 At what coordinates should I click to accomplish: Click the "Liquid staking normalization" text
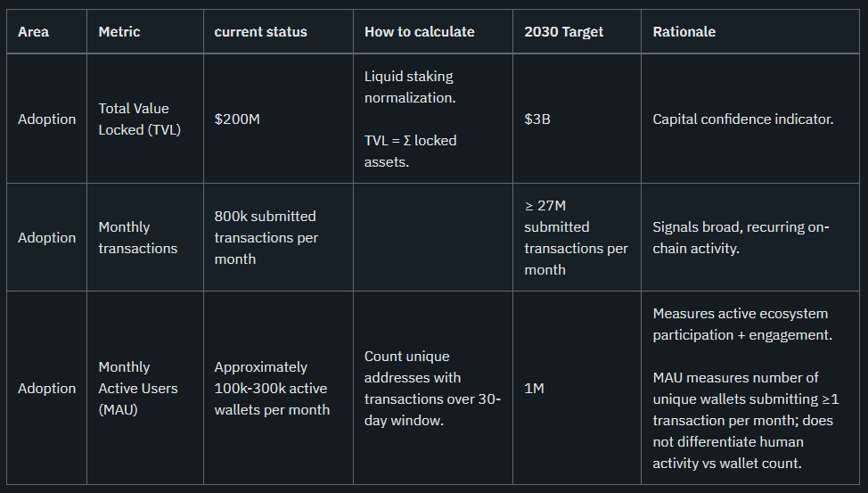click(410, 86)
